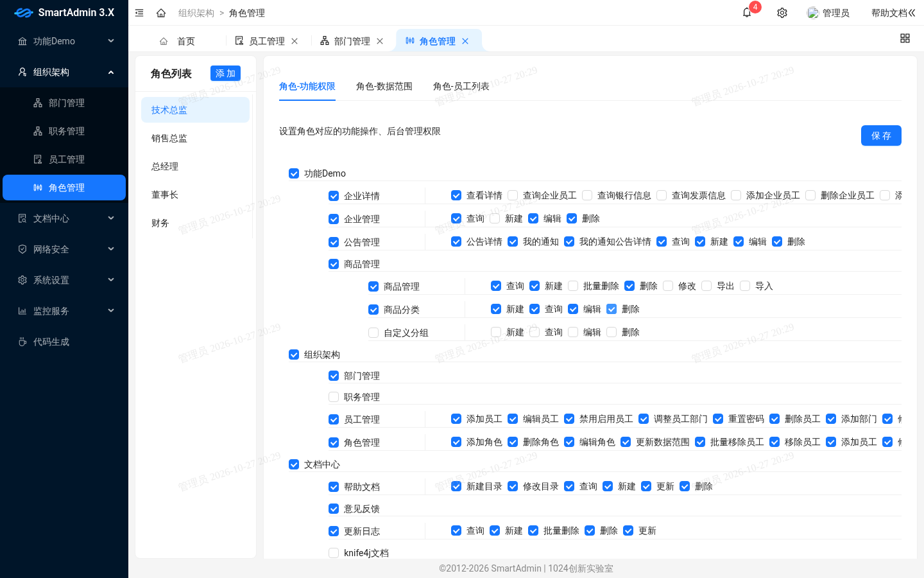This screenshot has width=924, height=578.
Task: Close the 部门管理 tab
Action: (380, 41)
